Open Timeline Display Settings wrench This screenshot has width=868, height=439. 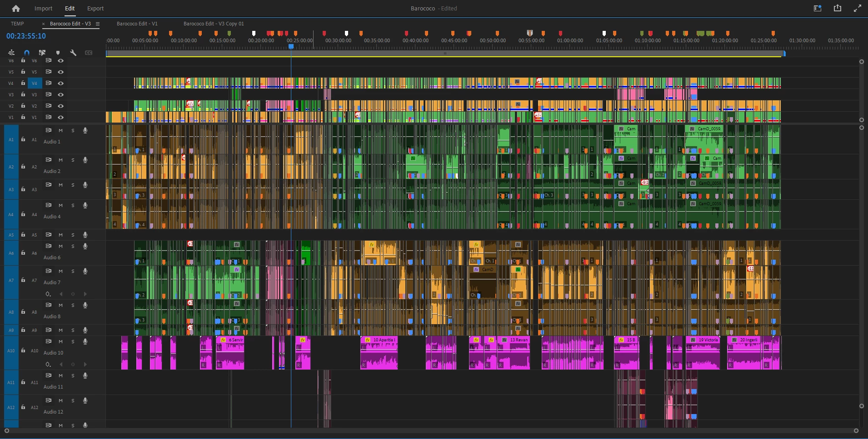tap(73, 53)
